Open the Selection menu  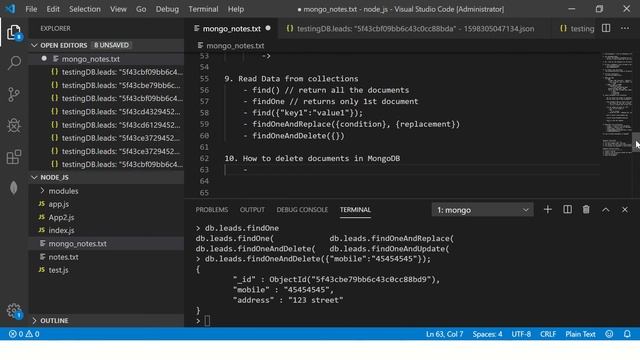coord(84,9)
